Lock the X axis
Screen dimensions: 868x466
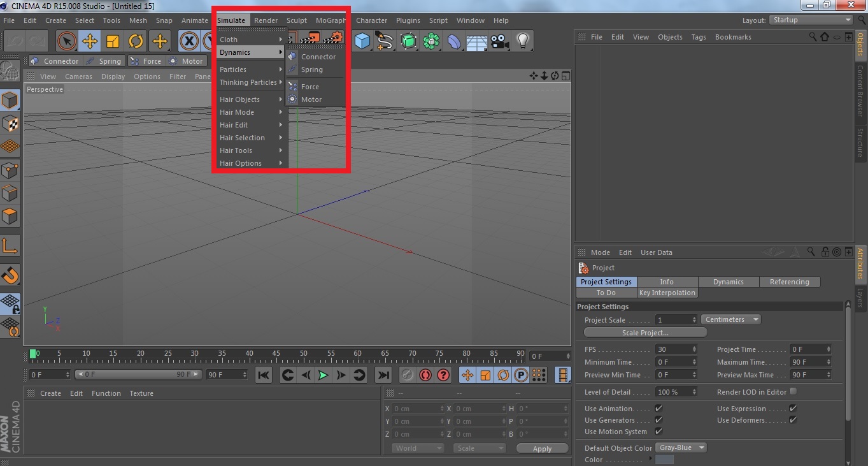[189, 41]
